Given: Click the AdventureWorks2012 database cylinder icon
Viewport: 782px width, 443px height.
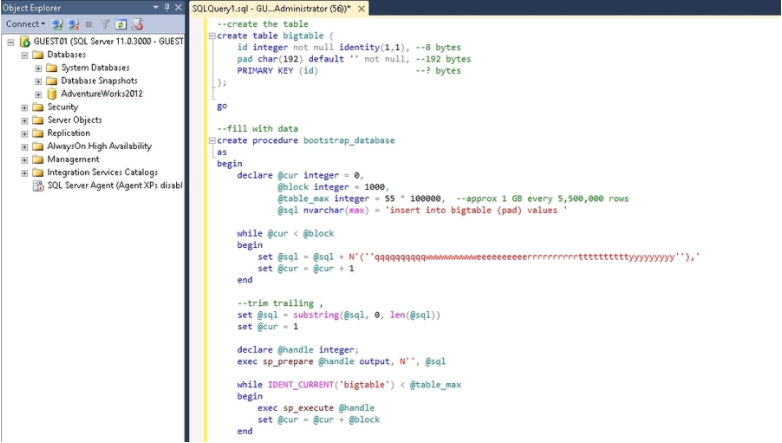Looking at the screenshot, I should 52,94.
